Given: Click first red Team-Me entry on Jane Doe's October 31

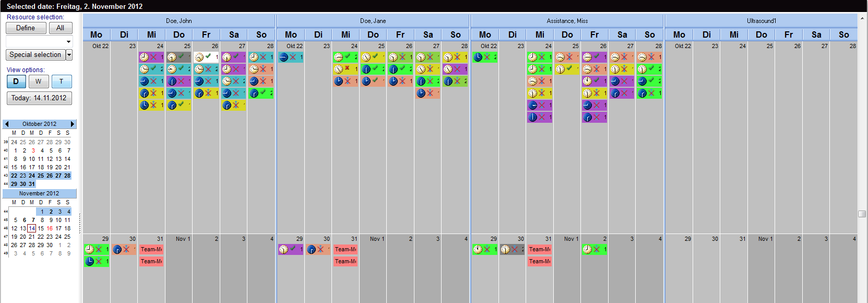Looking at the screenshot, I should coord(346,249).
